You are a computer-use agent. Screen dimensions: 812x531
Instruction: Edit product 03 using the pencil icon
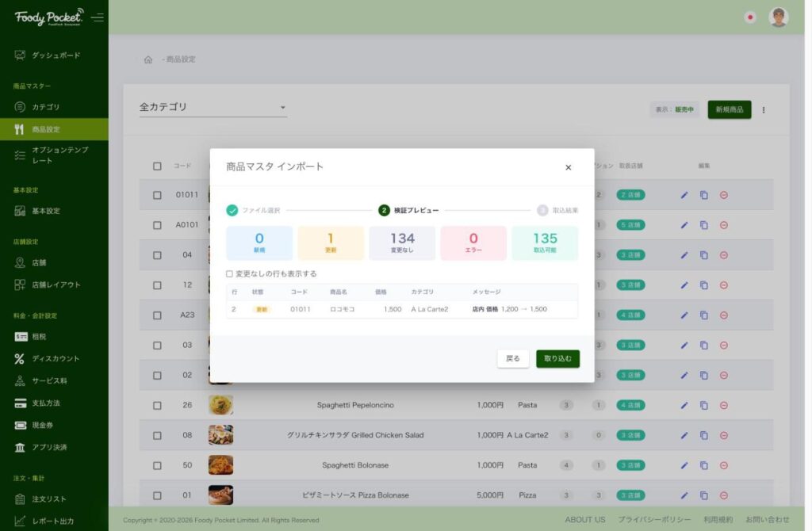pyautogui.click(x=684, y=346)
